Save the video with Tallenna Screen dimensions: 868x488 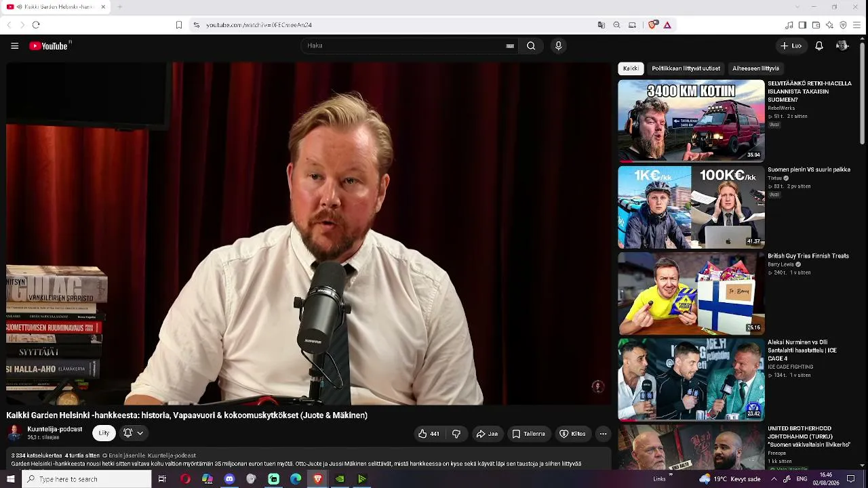point(529,434)
